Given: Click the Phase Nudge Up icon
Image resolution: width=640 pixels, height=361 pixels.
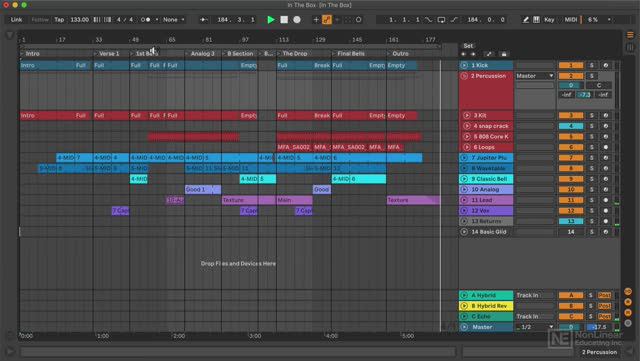Looking at the screenshot, I should tap(107, 20).
